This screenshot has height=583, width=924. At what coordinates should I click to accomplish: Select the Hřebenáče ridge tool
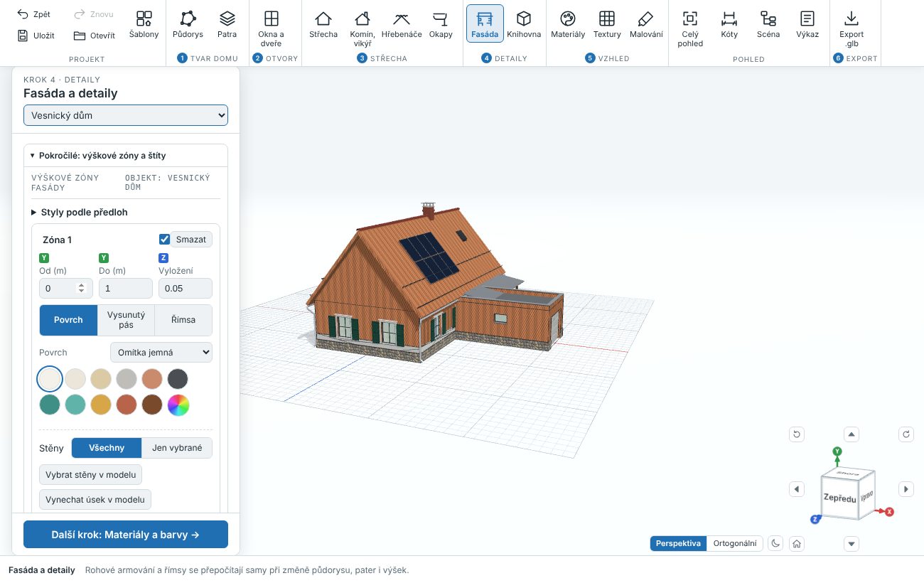[402, 24]
